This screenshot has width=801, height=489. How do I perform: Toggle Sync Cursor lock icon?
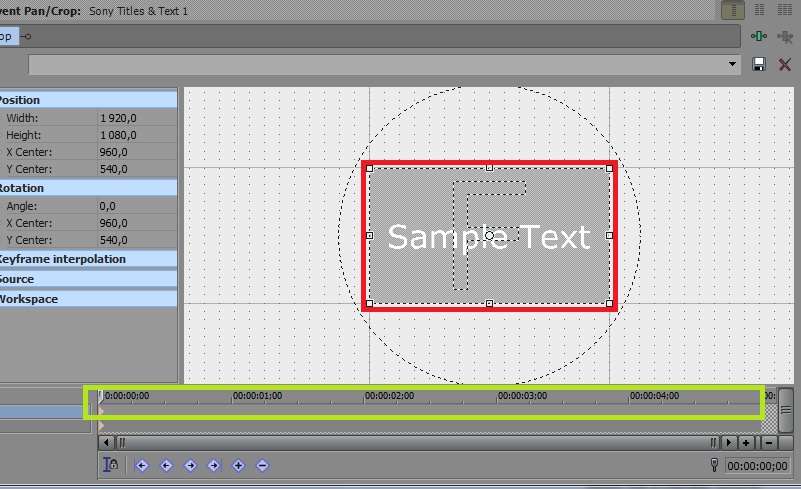pos(110,465)
